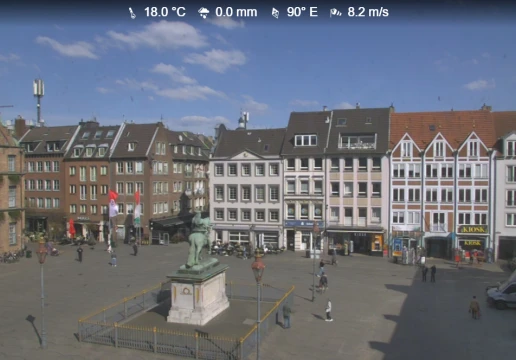Image resolution: width=516 pixels, height=360 pixels.
Task: Select the 0.0 mm precipitation value
Action: pyautogui.click(x=236, y=12)
